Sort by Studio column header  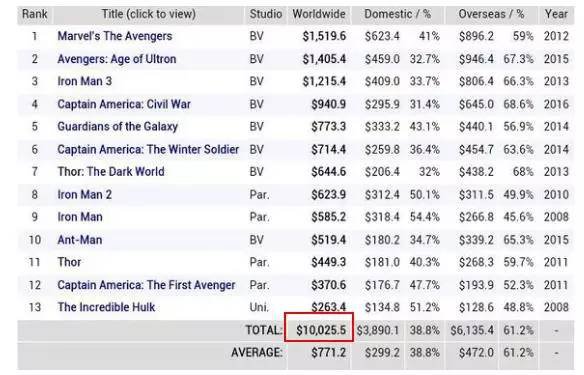click(x=266, y=15)
